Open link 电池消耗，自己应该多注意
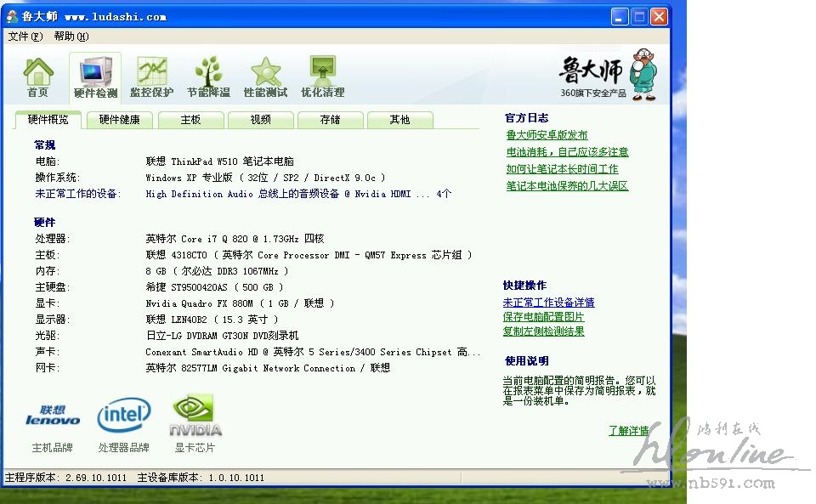Screen dimensions: 816x504 (567, 152)
